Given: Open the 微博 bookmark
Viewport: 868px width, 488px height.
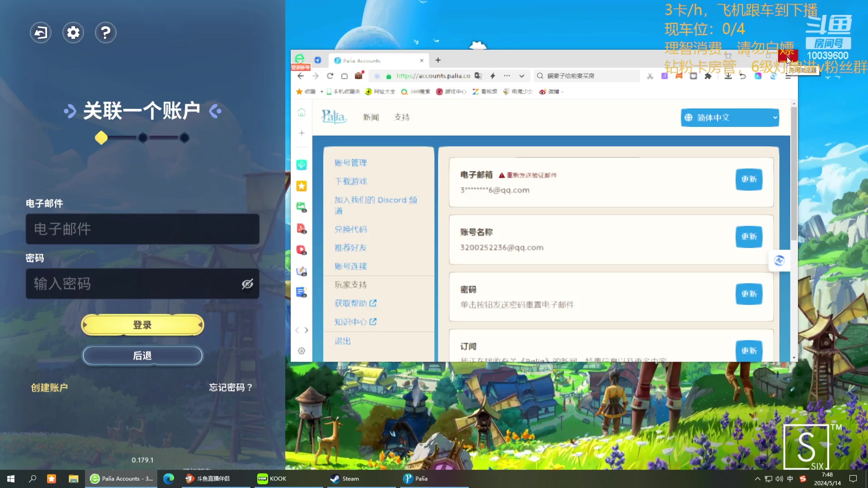Looking at the screenshot, I should (x=549, y=92).
